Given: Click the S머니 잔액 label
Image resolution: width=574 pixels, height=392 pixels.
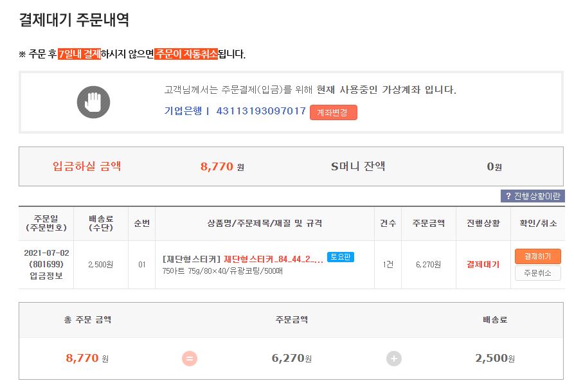Looking at the screenshot, I should pyautogui.click(x=358, y=166).
